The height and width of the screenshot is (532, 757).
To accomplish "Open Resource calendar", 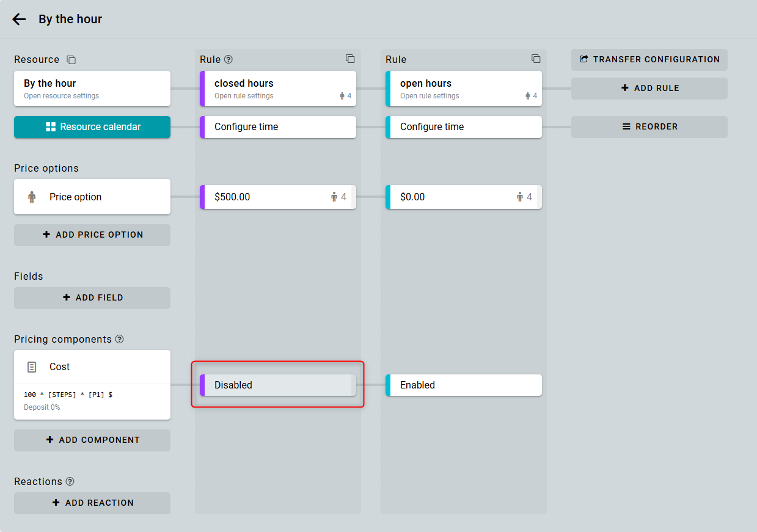I will click(92, 127).
